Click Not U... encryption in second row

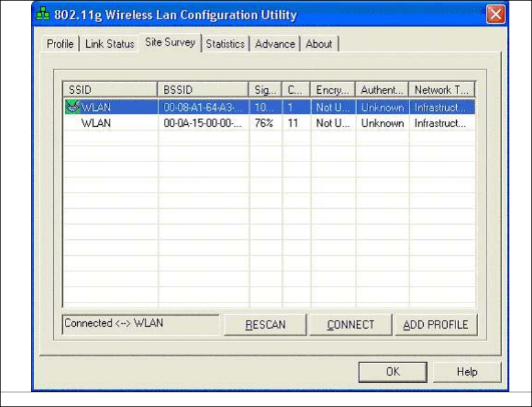tap(333, 123)
